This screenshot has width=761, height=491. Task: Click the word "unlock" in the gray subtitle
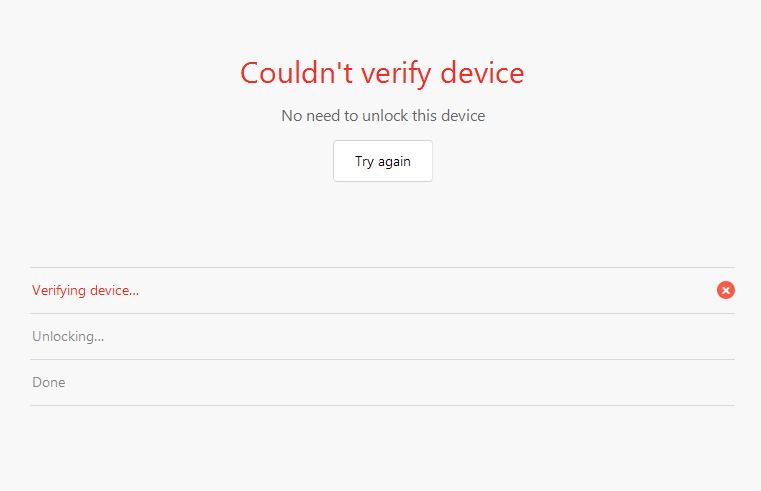[386, 116]
